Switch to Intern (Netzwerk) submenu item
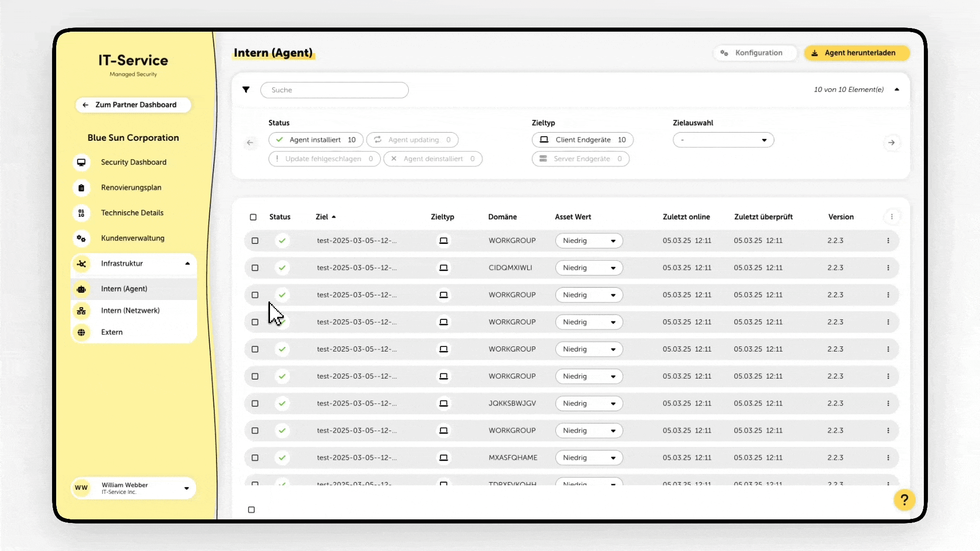 click(x=130, y=311)
